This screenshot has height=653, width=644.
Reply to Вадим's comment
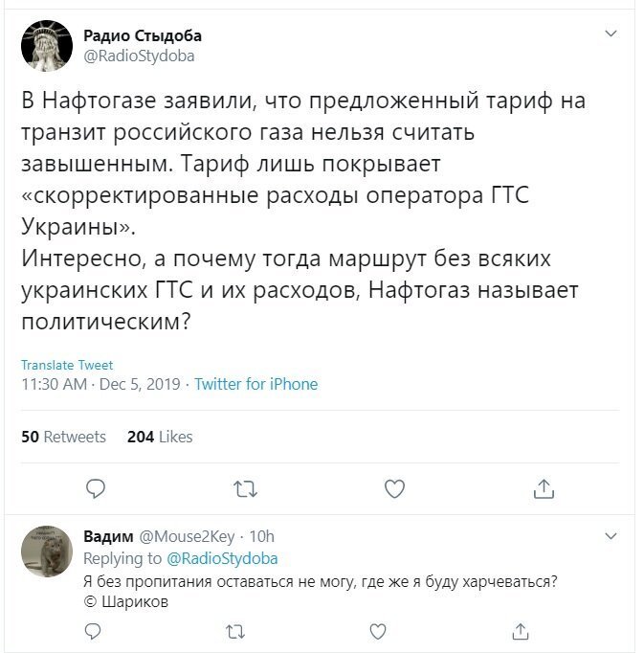tap(93, 631)
